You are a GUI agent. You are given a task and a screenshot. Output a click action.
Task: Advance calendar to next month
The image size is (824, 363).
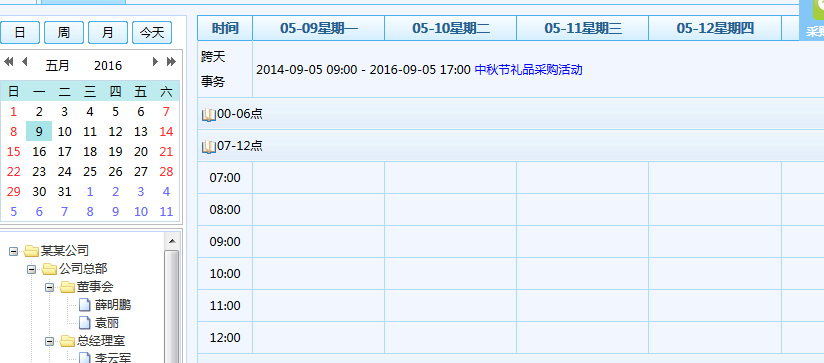pos(155,62)
